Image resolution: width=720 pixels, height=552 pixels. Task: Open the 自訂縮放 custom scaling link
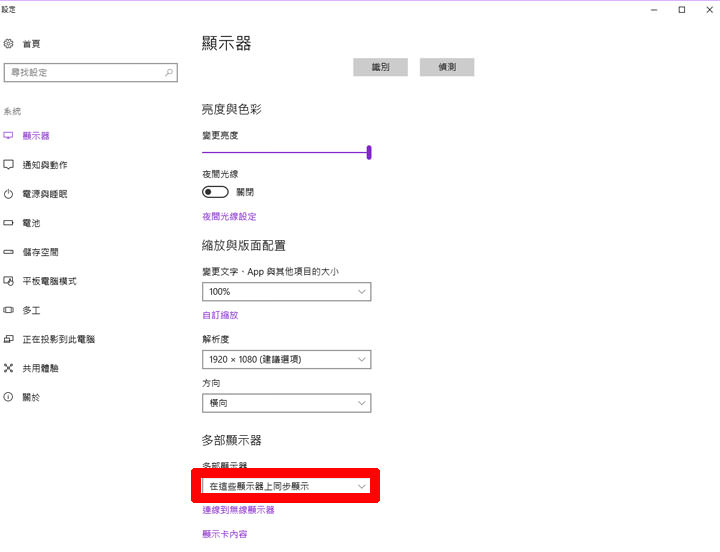pos(220,315)
